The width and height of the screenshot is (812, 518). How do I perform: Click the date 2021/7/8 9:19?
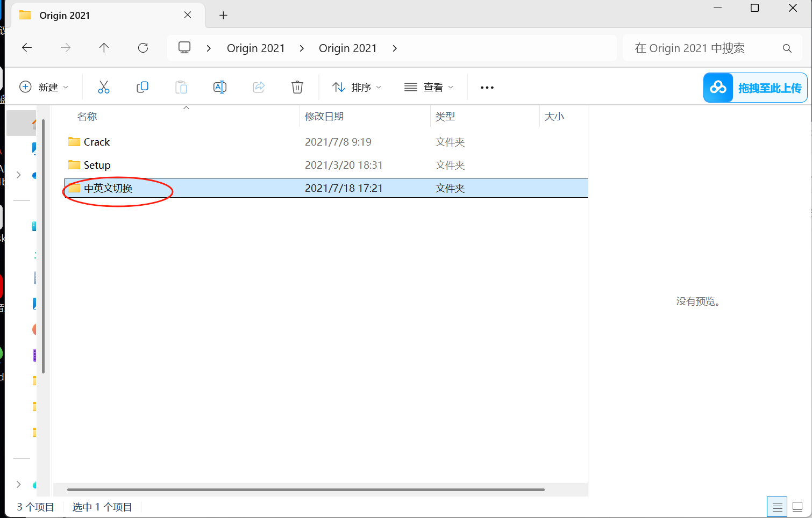click(338, 142)
